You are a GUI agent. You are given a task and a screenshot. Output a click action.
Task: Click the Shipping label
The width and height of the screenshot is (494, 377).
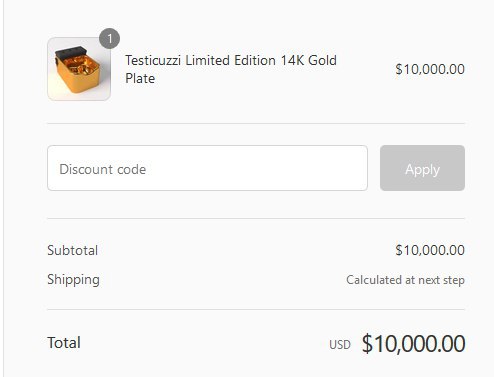click(73, 280)
